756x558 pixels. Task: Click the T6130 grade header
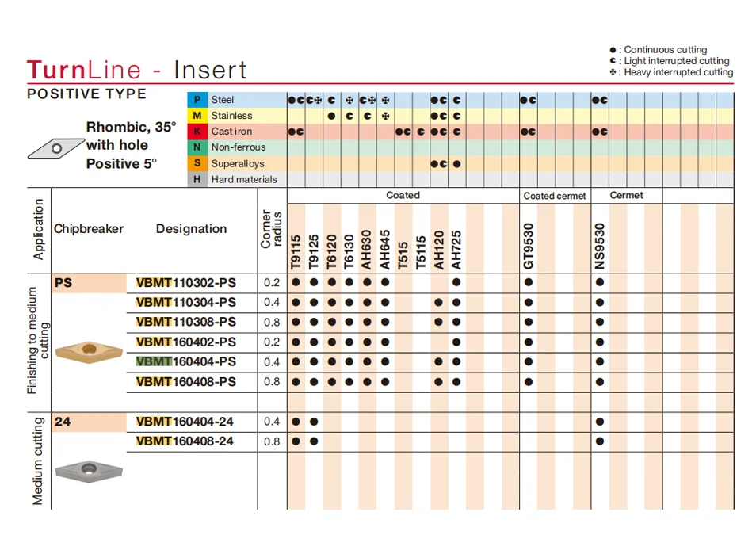tap(349, 252)
